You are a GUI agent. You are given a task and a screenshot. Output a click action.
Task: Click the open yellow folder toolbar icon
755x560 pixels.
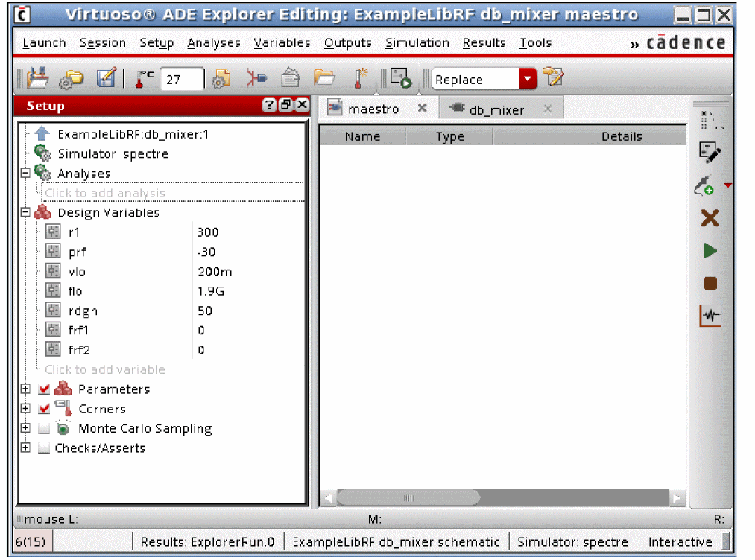(324, 77)
